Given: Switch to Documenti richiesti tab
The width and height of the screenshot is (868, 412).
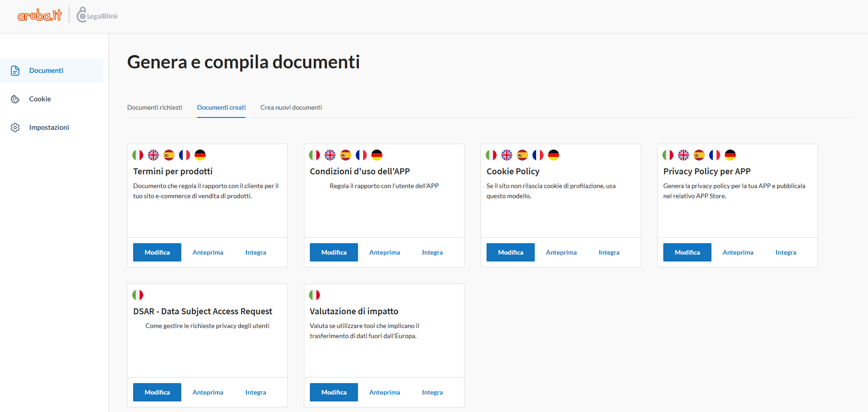Looking at the screenshot, I should click(155, 107).
